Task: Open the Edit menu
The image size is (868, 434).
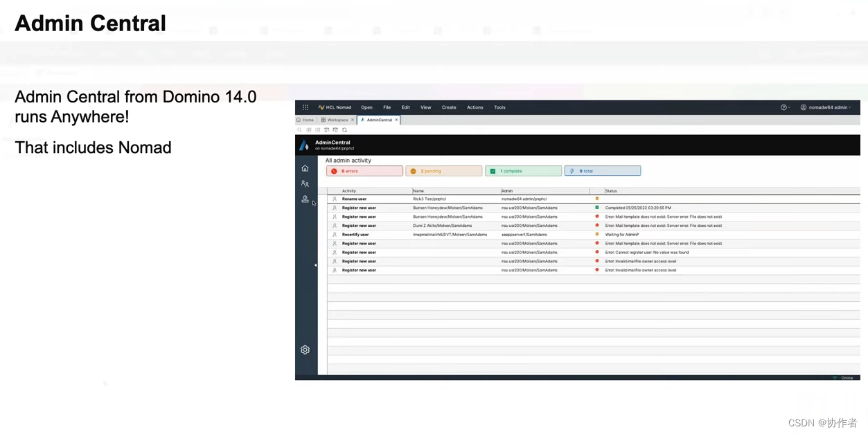Action: pyautogui.click(x=406, y=107)
